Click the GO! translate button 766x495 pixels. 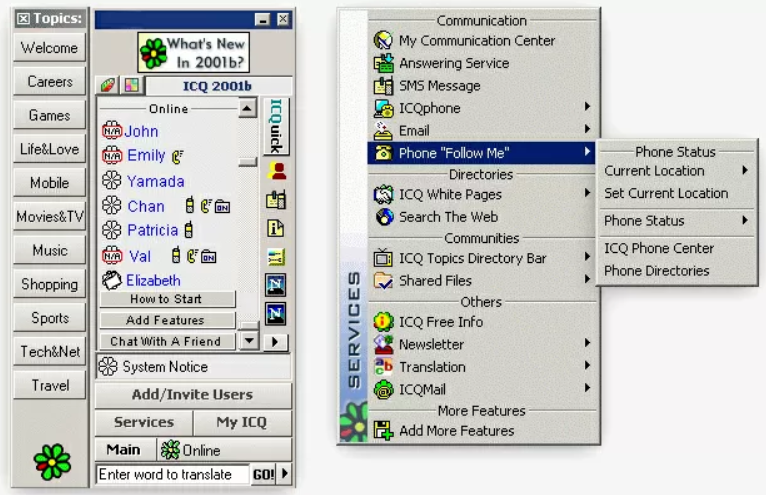click(x=264, y=474)
